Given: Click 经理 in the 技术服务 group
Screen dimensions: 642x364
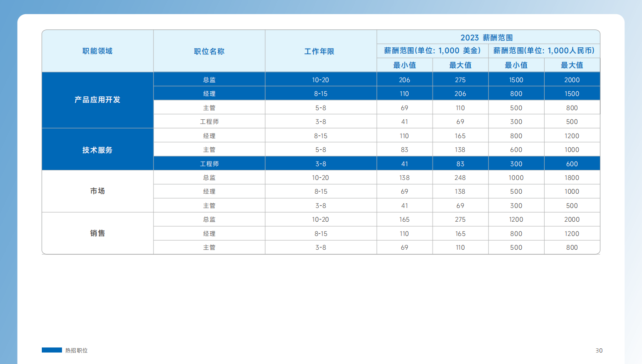Looking at the screenshot, I should [x=209, y=135].
